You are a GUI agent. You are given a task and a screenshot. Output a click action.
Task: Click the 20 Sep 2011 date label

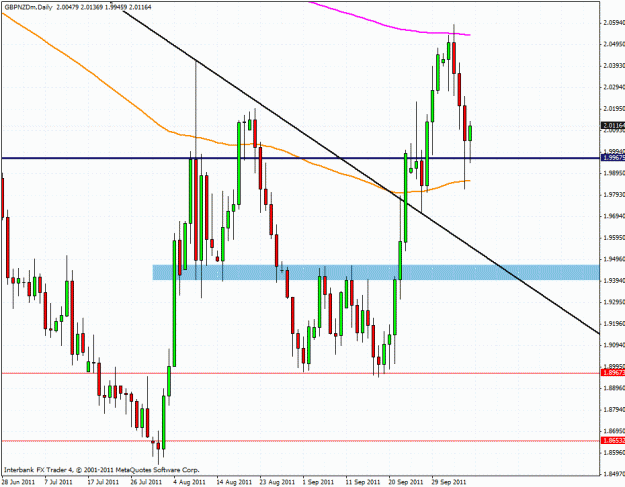tap(406, 482)
